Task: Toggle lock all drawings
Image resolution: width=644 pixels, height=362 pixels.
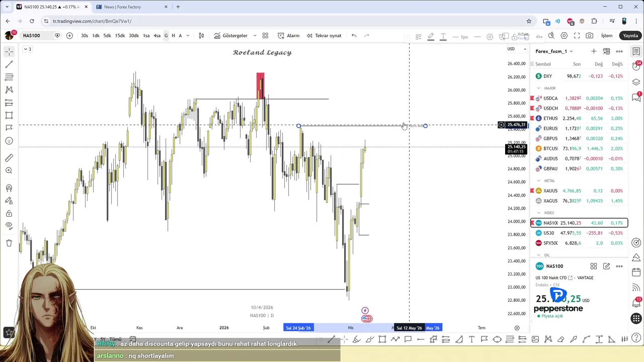Action: (x=9, y=213)
